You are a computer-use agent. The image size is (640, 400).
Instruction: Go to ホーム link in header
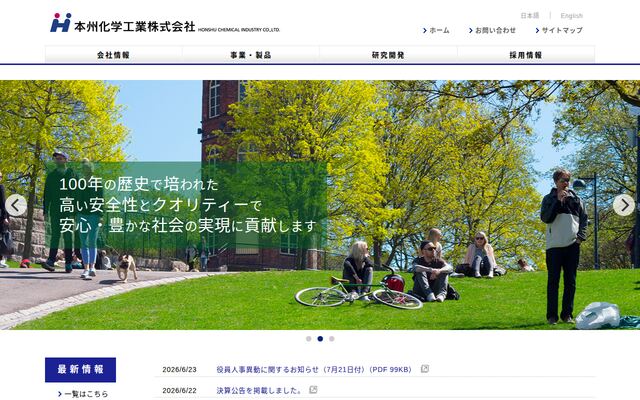(x=436, y=30)
